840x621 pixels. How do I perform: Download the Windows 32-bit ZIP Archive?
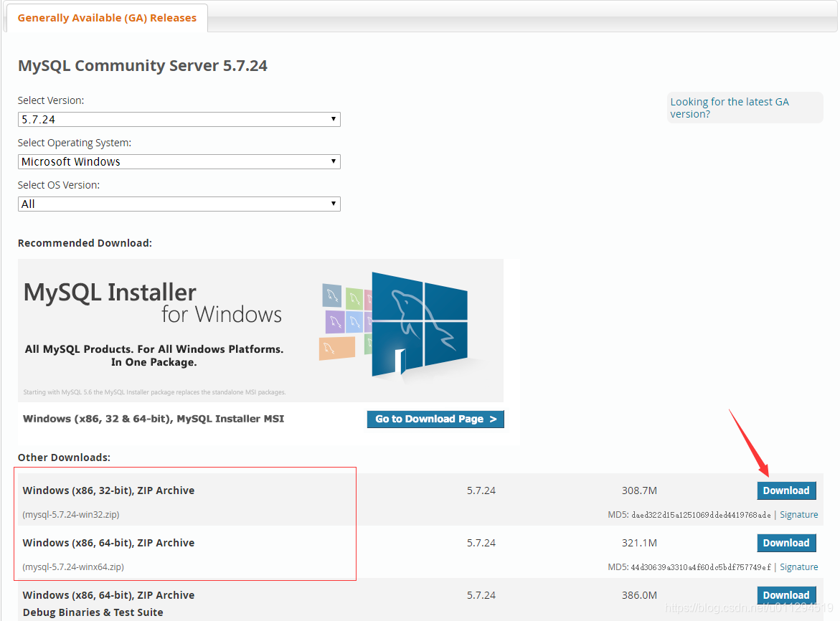(x=786, y=490)
